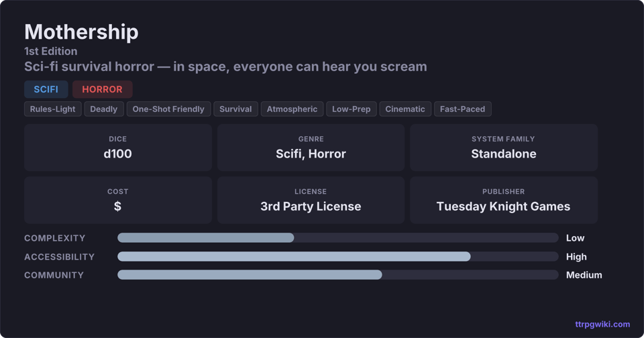
Task: Click the Cinematic tag
Action: click(x=405, y=109)
